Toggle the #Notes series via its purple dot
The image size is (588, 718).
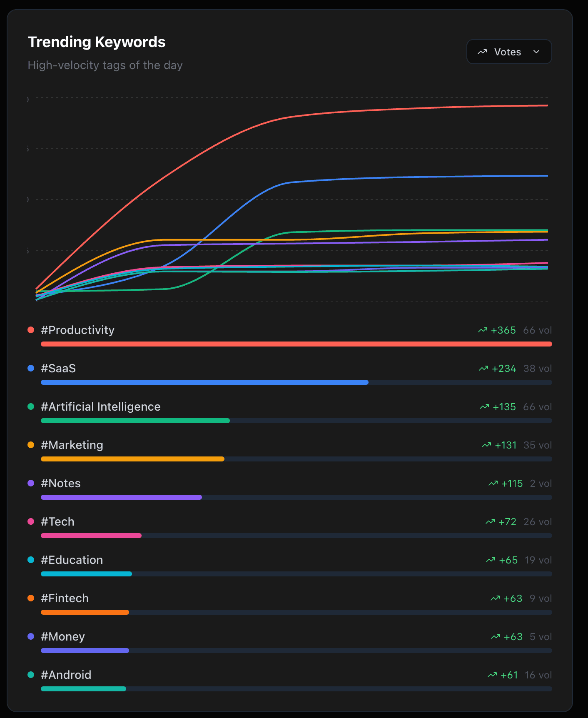(30, 483)
